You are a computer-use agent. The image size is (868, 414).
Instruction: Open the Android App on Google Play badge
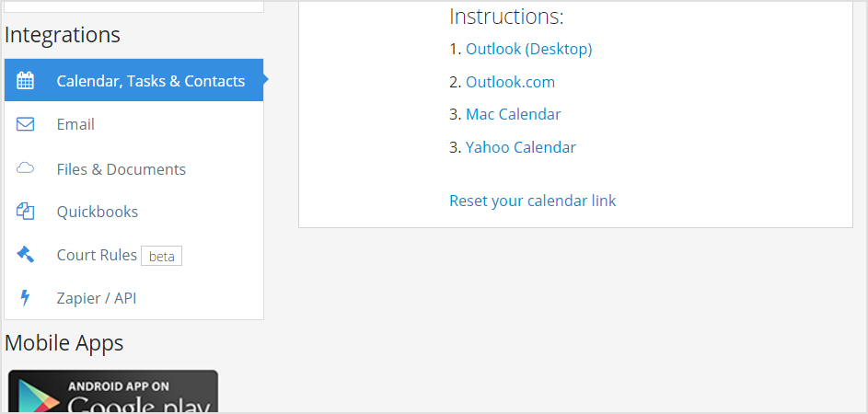pyautogui.click(x=113, y=392)
